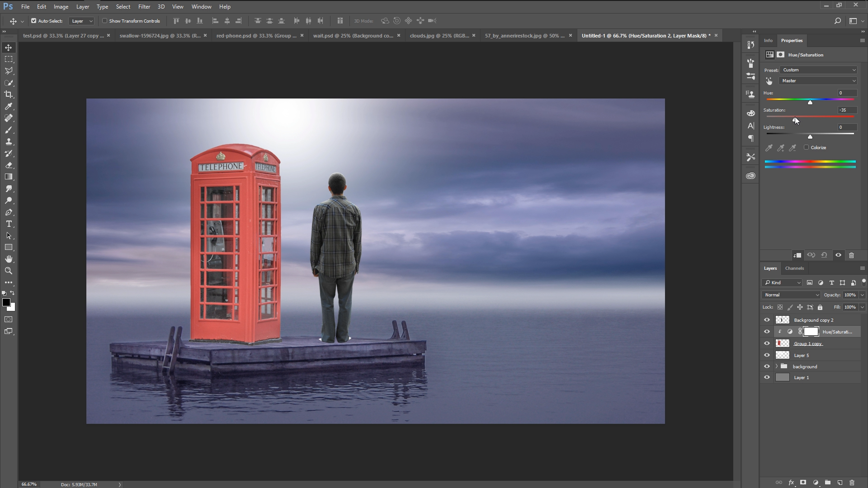Select the Gradient tool
Image resolution: width=868 pixels, height=488 pixels.
[x=9, y=177]
